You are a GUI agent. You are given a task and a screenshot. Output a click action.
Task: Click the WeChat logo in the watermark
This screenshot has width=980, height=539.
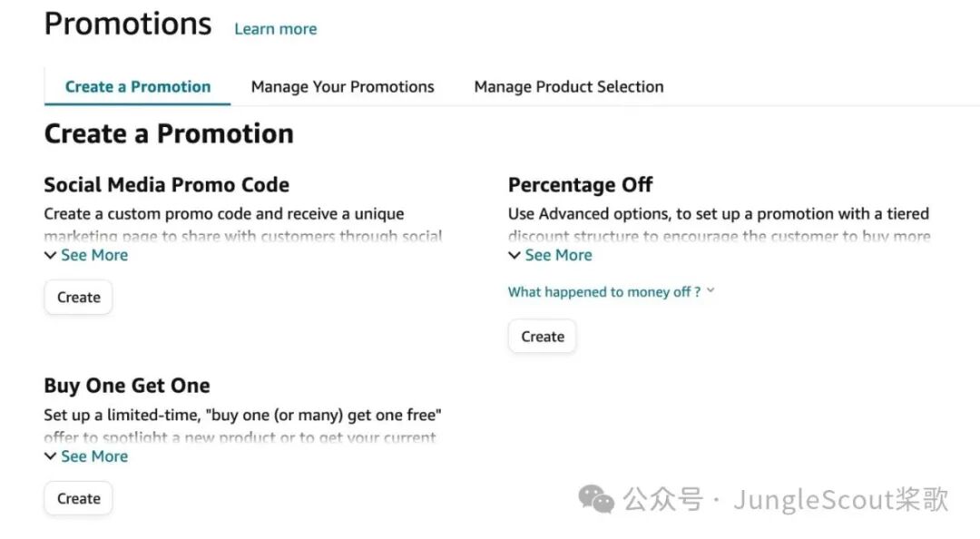596,499
